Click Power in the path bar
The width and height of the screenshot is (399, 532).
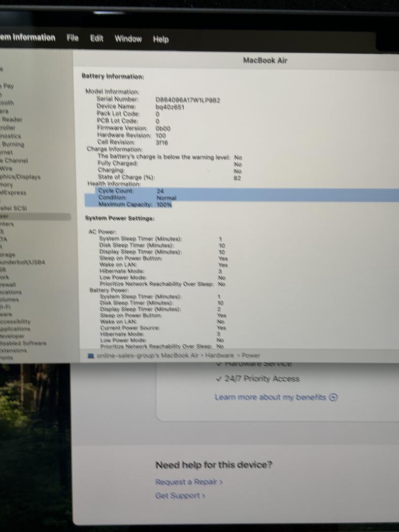[x=251, y=355]
